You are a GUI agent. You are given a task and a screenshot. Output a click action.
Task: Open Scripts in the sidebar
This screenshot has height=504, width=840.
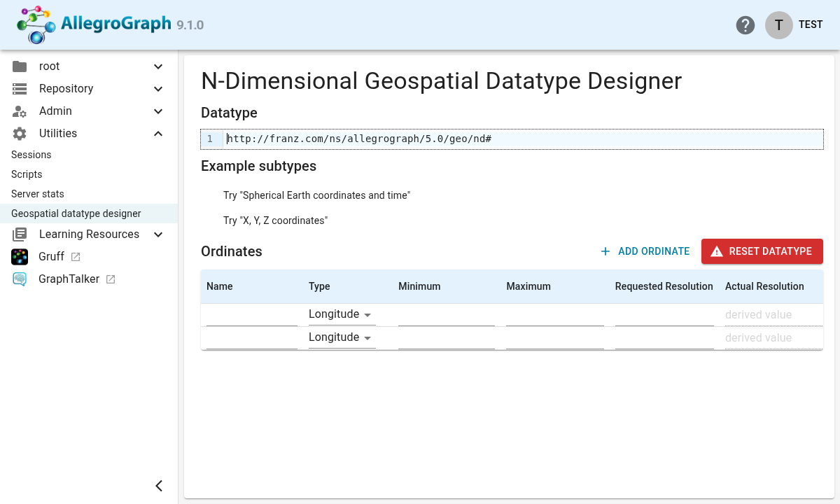click(x=27, y=174)
